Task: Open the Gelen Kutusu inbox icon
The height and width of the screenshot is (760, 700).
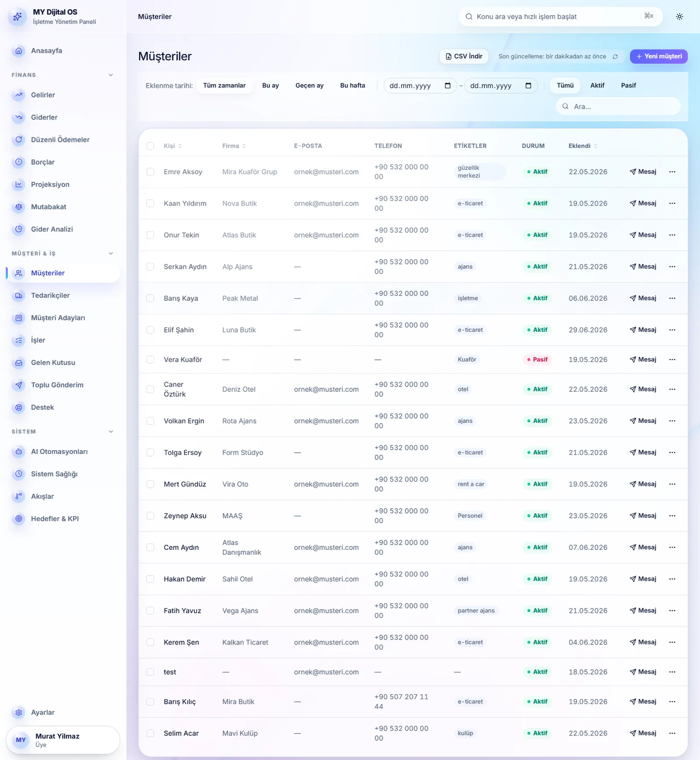Action: pos(19,363)
